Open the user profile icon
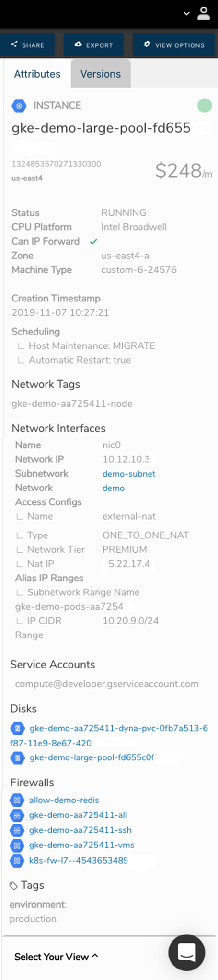This screenshot has width=218, height=980. coord(204,13)
